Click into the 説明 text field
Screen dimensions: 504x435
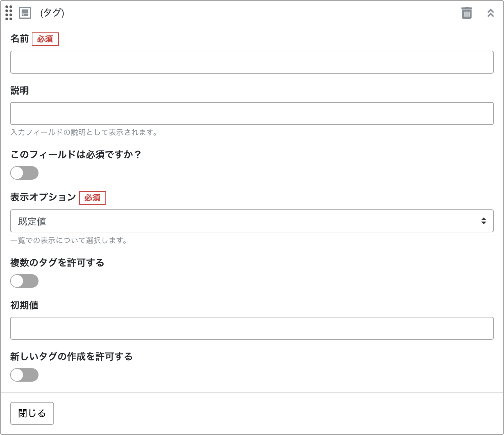click(252, 113)
